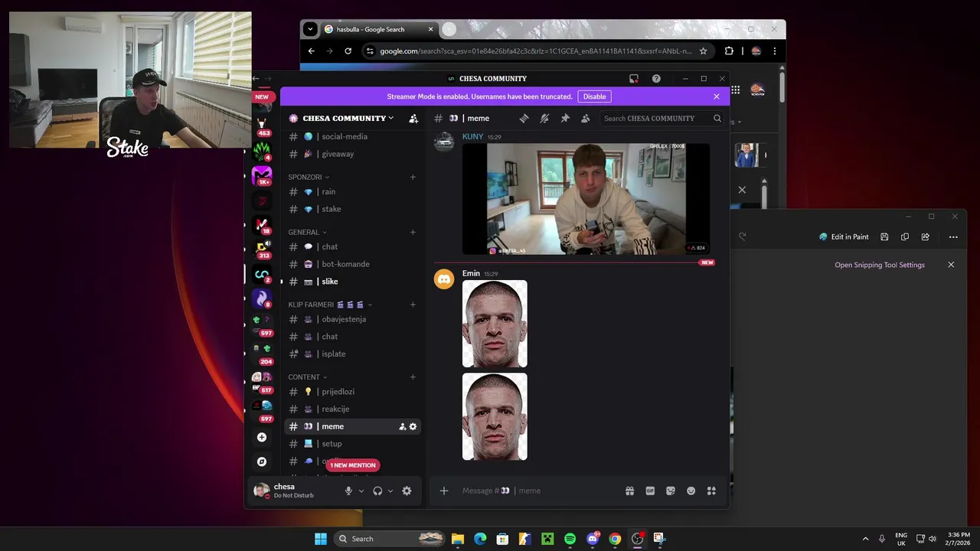
Task: Open headphone output options arrow
Action: [x=390, y=491]
